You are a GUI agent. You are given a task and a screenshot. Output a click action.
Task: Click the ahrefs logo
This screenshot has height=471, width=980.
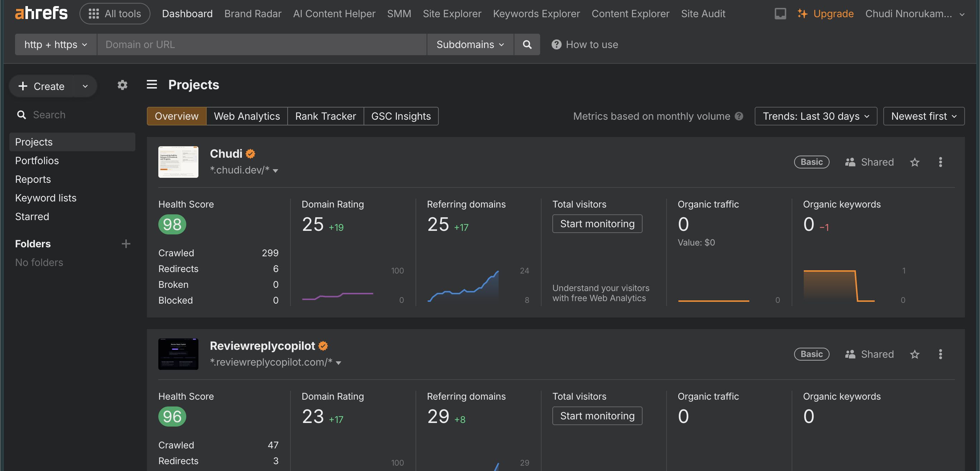coord(42,13)
